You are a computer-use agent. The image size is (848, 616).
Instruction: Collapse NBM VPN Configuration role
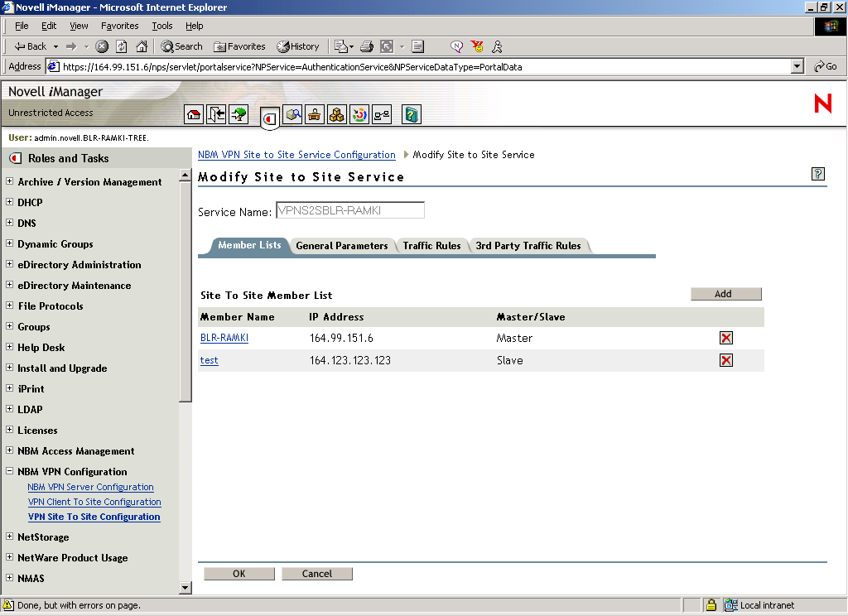click(9, 471)
